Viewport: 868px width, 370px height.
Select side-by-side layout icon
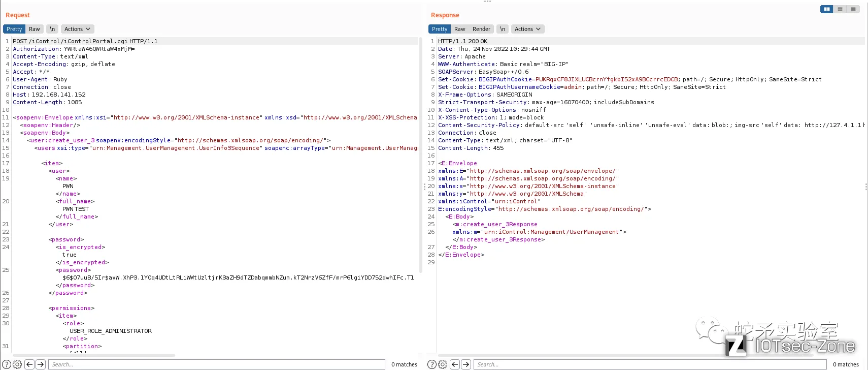coord(827,9)
